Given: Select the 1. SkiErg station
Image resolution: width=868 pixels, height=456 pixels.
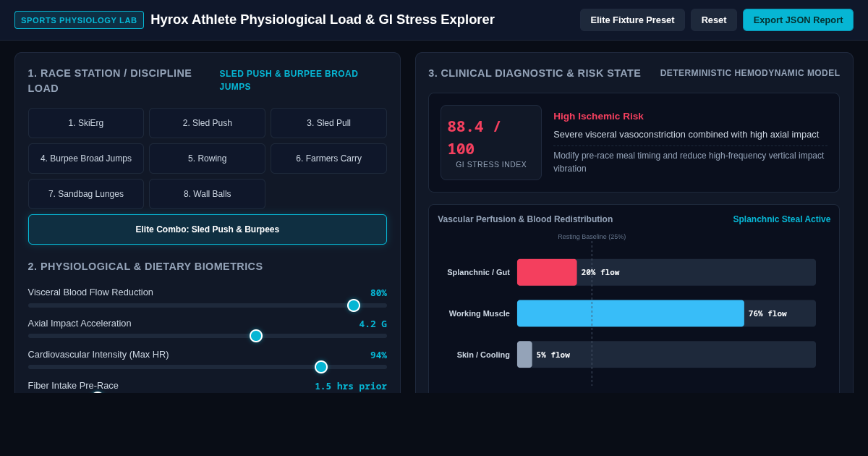Looking at the screenshot, I should (86, 123).
